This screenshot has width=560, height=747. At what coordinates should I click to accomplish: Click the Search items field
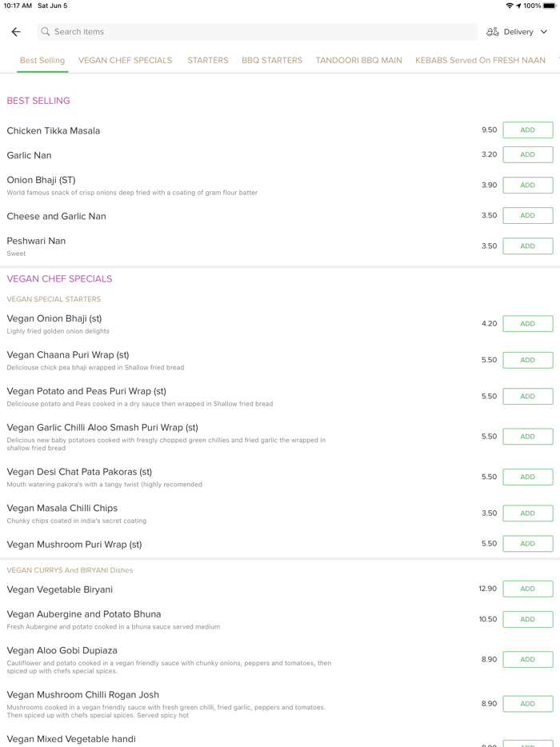click(256, 31)
